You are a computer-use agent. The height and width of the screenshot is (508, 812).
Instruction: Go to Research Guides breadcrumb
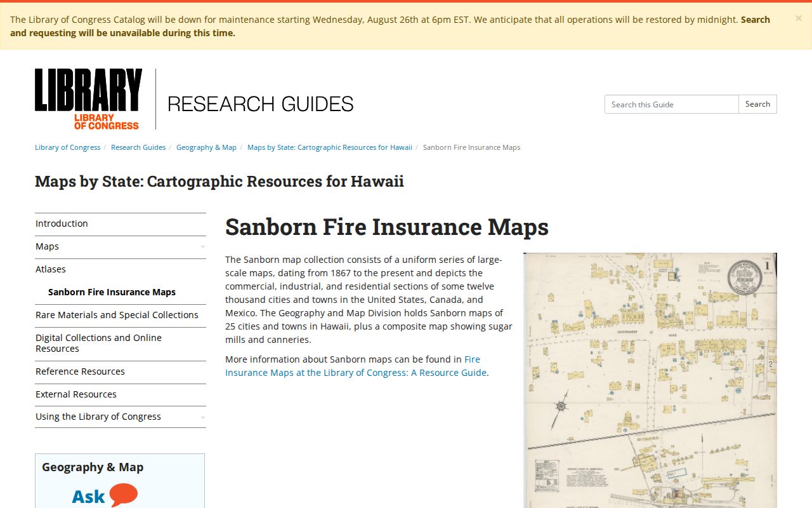pos(138,147)
